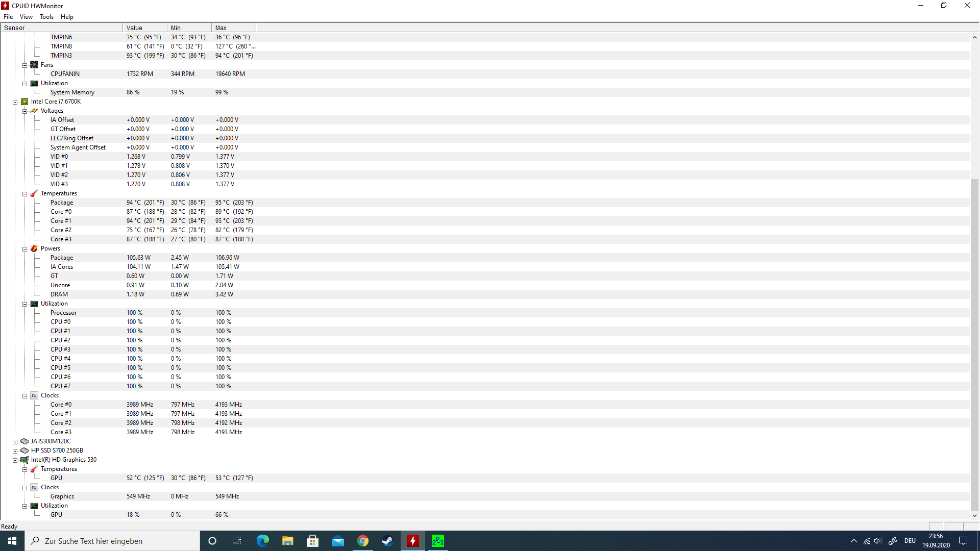
Task: Open Chrome from the taskbar
Action: tap(363, 541)
